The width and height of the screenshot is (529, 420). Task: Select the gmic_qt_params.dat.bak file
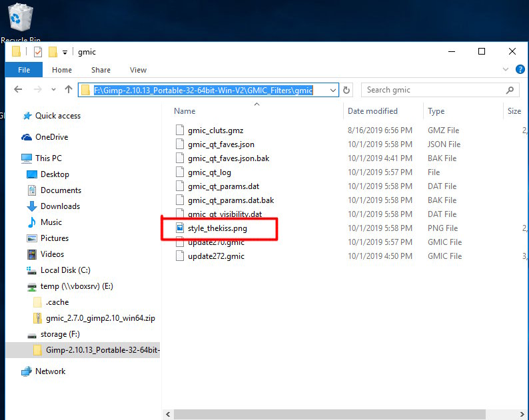click(231, 200)
